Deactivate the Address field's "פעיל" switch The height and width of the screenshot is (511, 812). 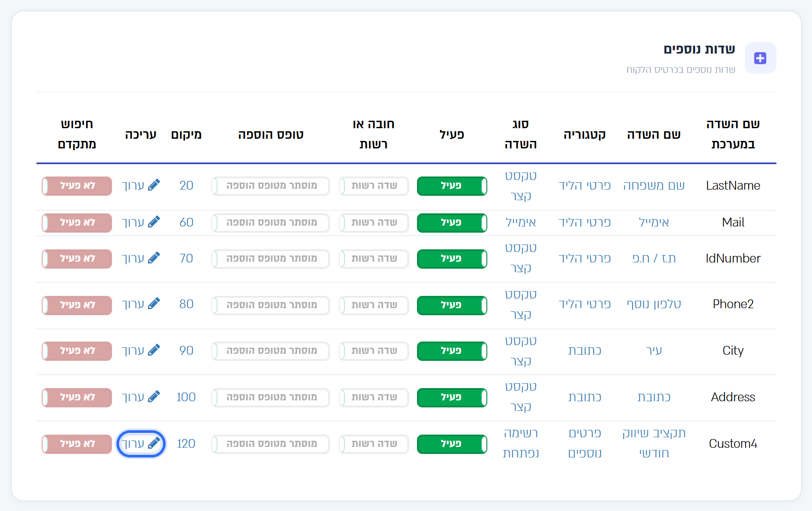[x=452, y=398]
